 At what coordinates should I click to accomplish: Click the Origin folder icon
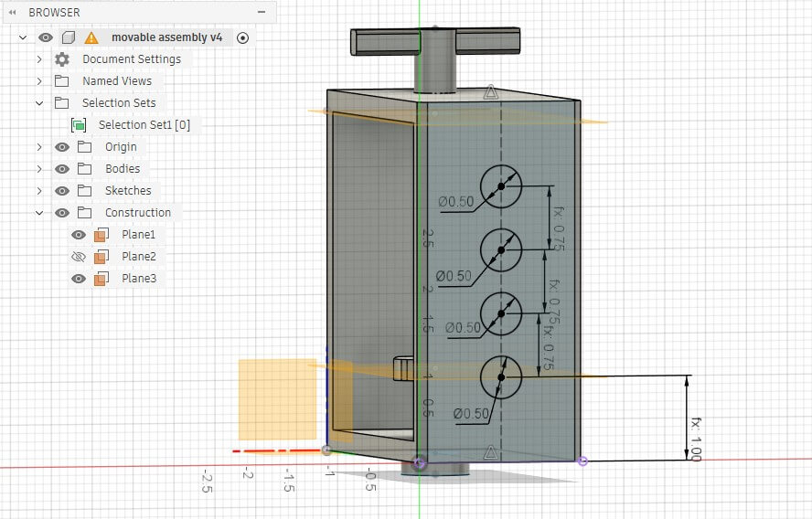[x=84, y=146]
